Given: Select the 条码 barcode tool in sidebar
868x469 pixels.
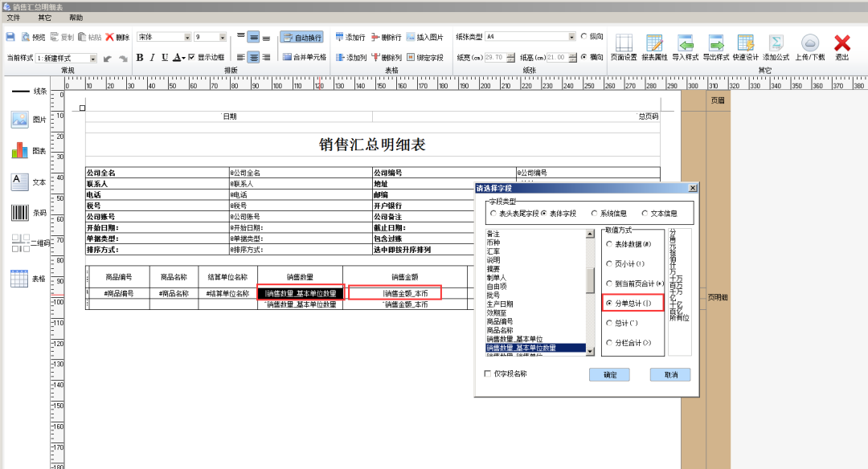Looking at the screenshot, I should pyautogui.click(x=20, y=212).
